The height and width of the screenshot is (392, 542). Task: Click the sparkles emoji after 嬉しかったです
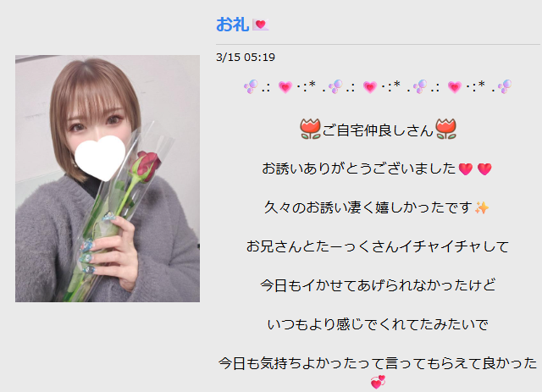pyautogui.click(x=482, y=207)
